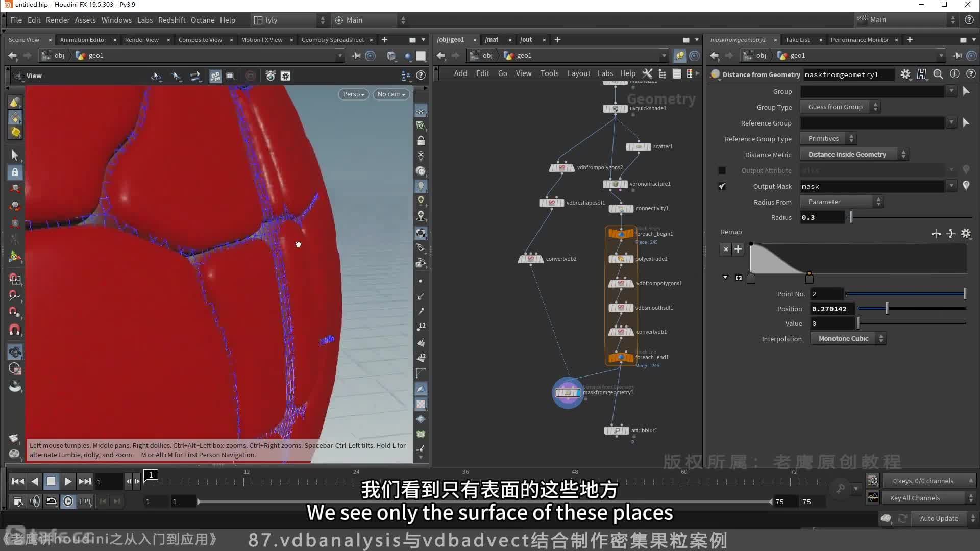This screenshot has width=980, height=551.
Task: Toggle viewport pin beside the path bar
Action: 356,56
